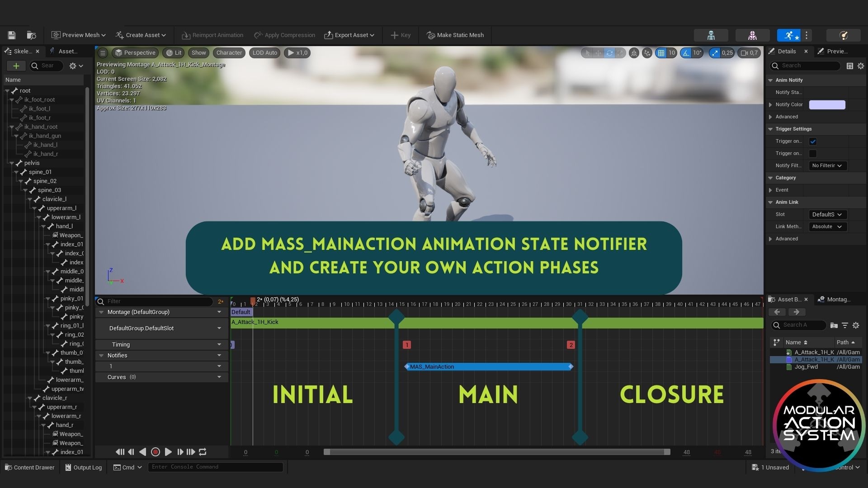Open the Skeletal Mesh editor icon
This screenshot has width=868, height=488.
point(753,35)
